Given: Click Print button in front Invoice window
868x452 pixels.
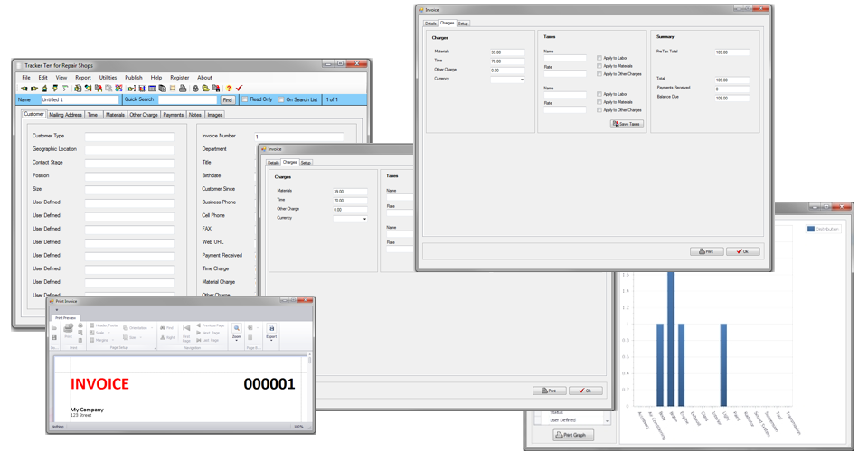Looking at the screenshot, I should 707,251.
